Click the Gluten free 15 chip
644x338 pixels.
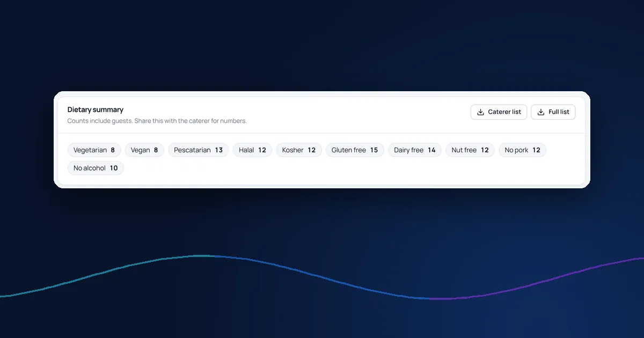[x=355, y=150]
